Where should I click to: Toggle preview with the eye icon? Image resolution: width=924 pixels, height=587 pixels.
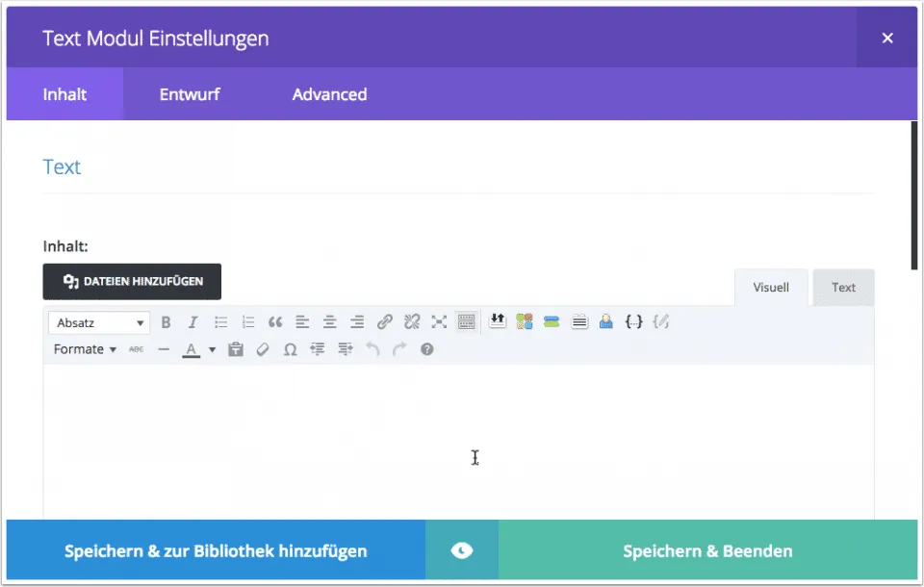462,550
